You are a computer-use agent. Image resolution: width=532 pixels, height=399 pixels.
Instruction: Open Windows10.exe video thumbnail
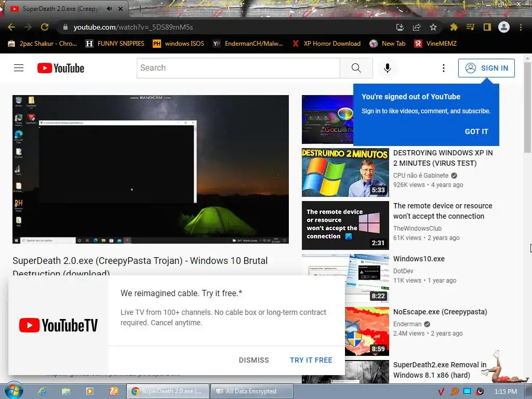tap(367, 278)
